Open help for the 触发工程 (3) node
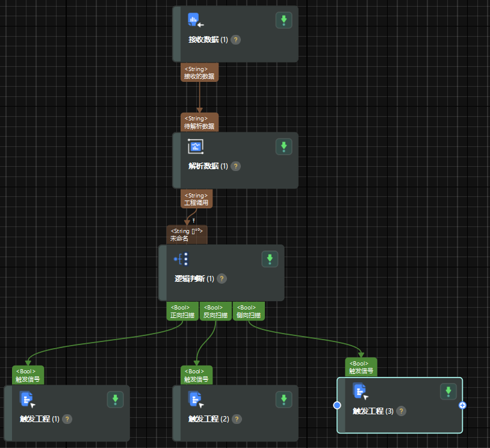Image resolution: width=490 pixels, height=448 pixels. click(401, 411)
